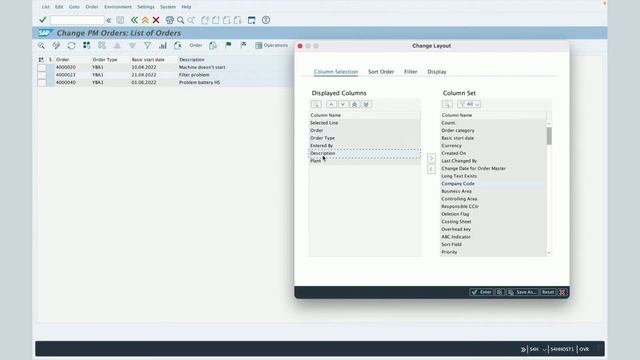This screenshot has width=640, height=360.
Task: Click the move-to-top icon under Displayed Columns
Action: [x=354, y=104]
